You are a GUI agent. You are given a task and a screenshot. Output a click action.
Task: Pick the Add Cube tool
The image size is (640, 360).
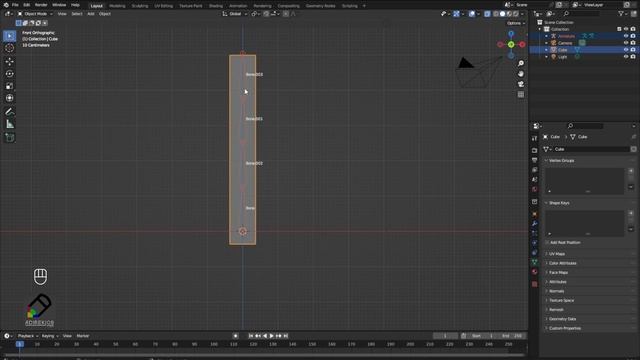(x=9, y=138)
